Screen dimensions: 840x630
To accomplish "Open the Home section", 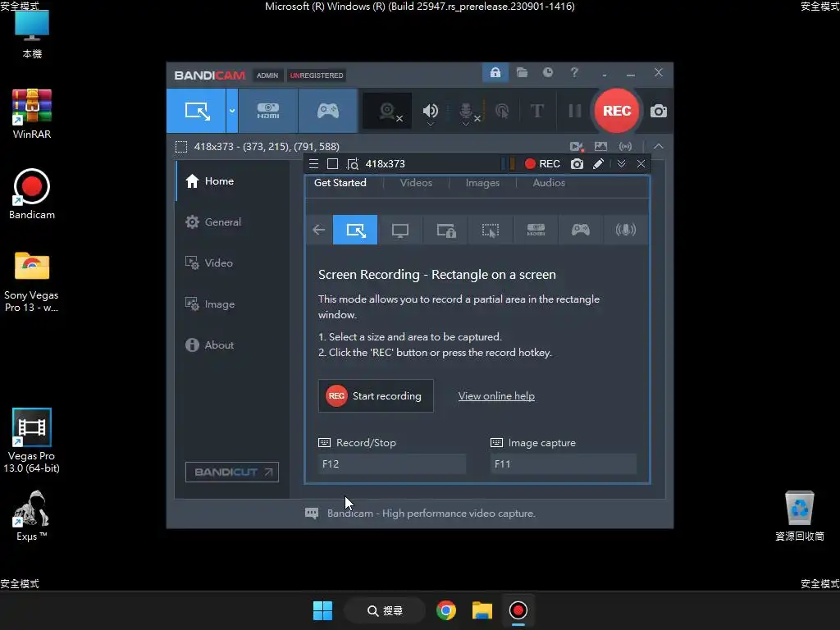I will click(232, 181).
